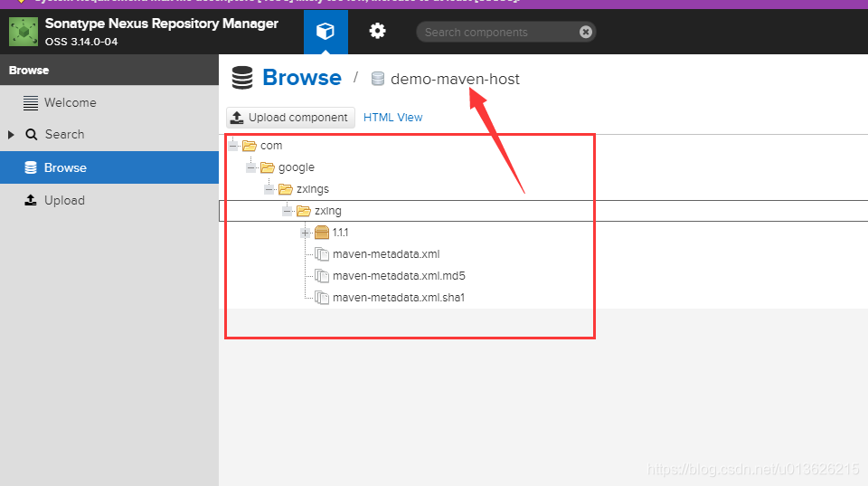
Task: Select the maven-metadata.xml.md5 file icon
Action: [x=322, y=275]
